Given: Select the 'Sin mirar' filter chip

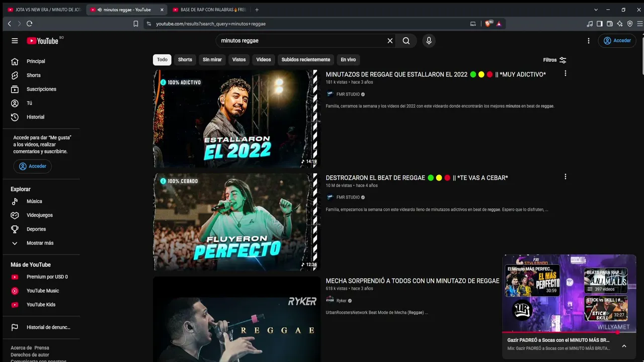Looking at the screenshot, I should (x=212, y=60).
